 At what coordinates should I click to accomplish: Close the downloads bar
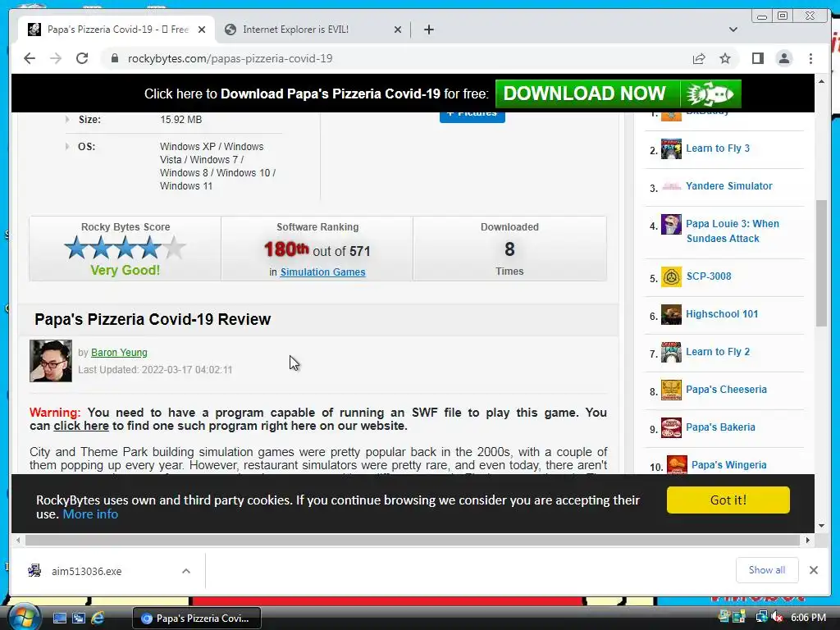click(813, 570)
